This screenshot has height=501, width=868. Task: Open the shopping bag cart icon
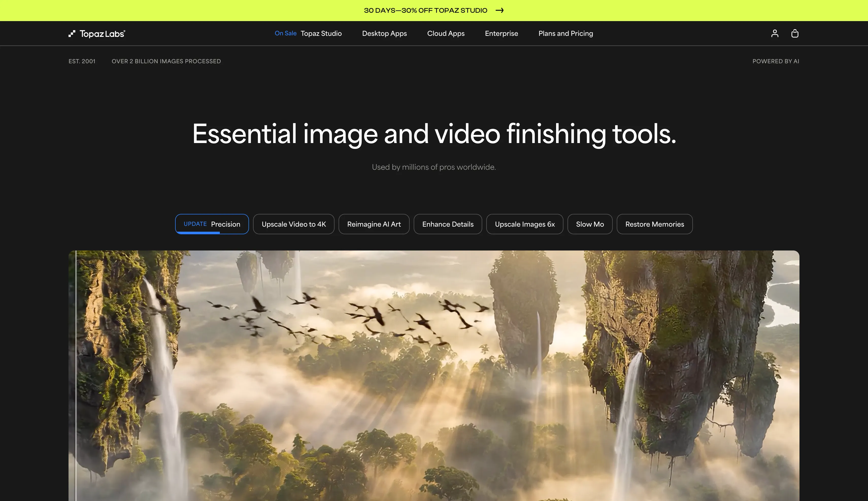tap(794, 33)
